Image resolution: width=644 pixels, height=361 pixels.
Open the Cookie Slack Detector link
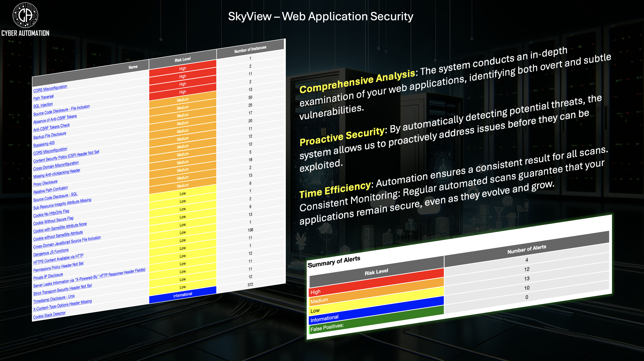[50, 315]
